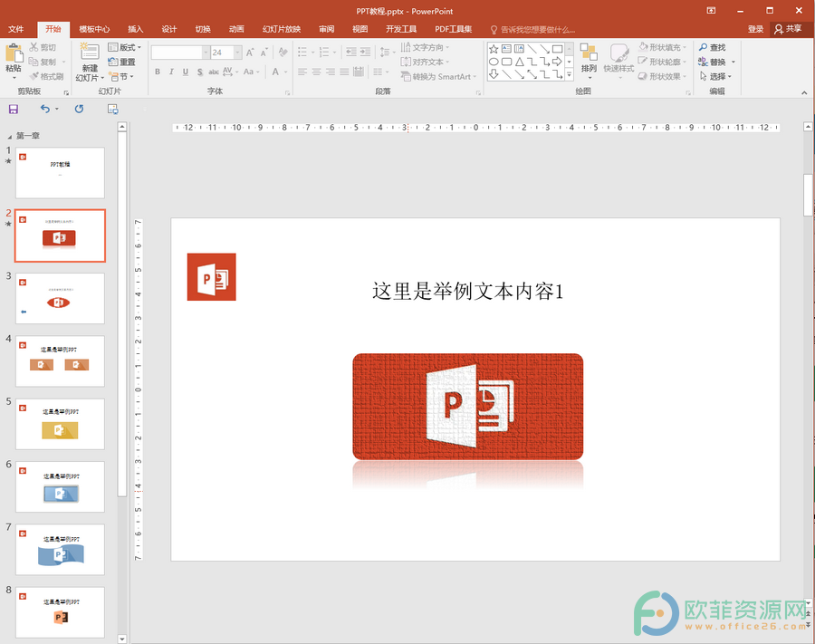Click the 共享 (Share) button

click(x=788, y=29)
